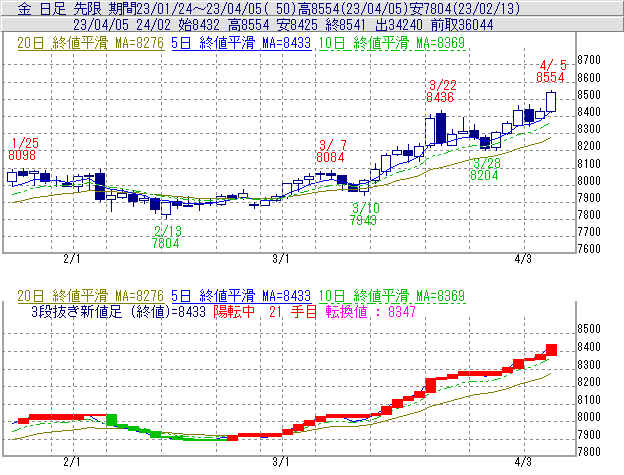The height and width of the screenshot is (475, 624).
Task: Click the latest white candlestick on 4/5
Action: [x=551, y=102]
